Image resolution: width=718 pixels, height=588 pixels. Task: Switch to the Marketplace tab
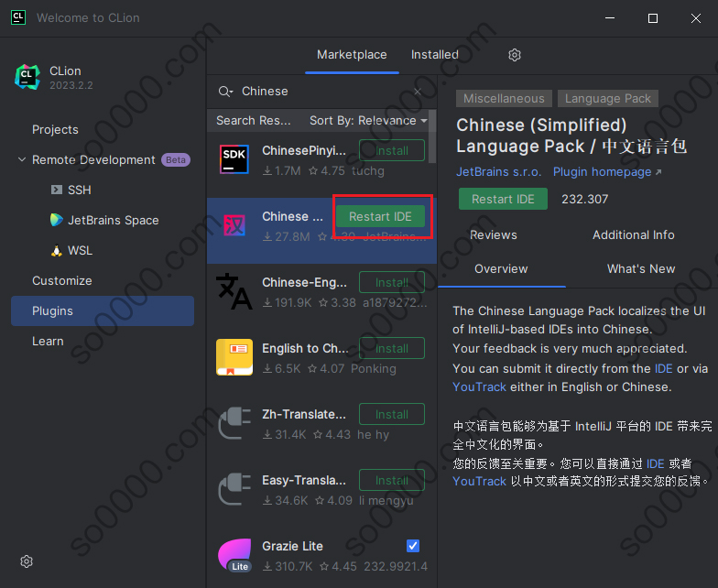(352, 55)
